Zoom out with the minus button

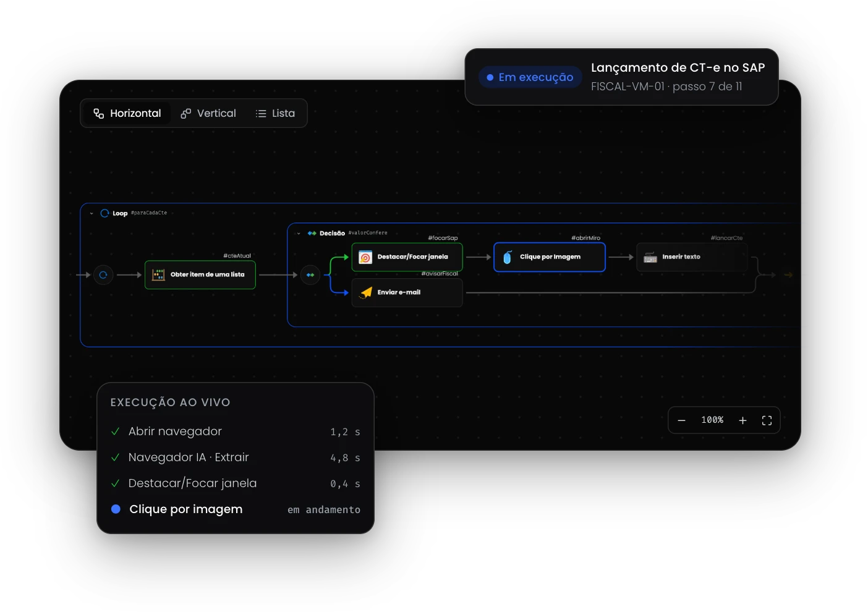[x=681, y=420]
